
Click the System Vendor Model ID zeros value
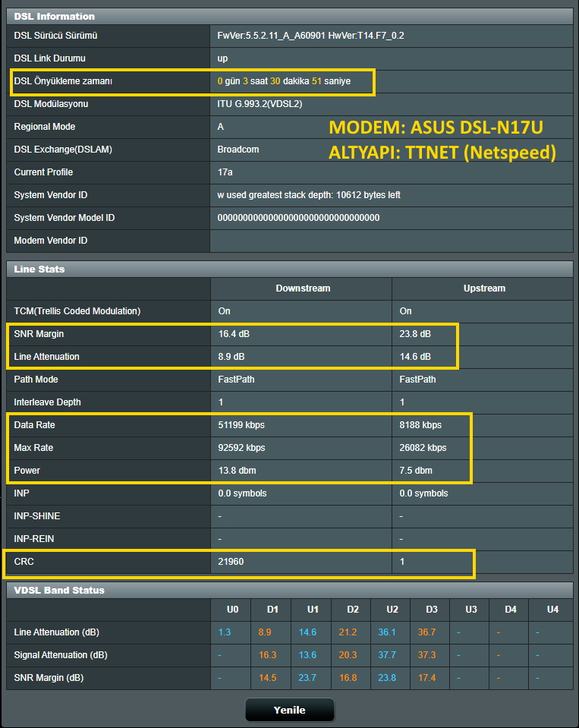[298, 218]
